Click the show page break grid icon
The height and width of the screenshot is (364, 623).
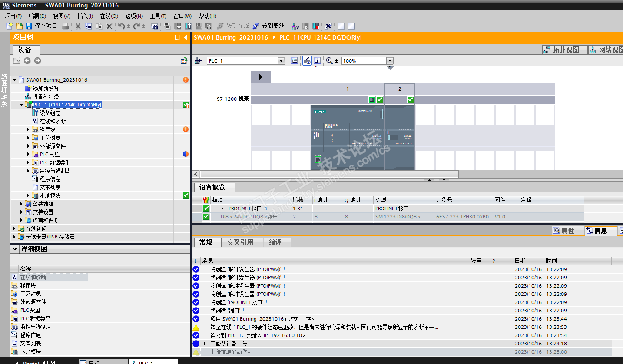(318, 61)
